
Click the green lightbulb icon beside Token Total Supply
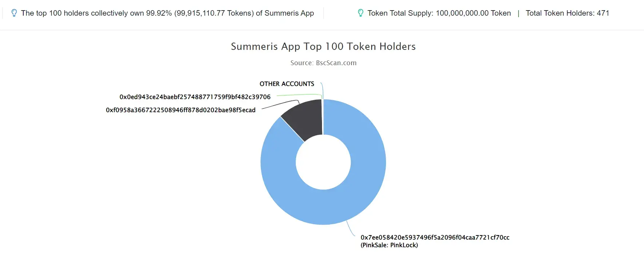pos(360,13)
